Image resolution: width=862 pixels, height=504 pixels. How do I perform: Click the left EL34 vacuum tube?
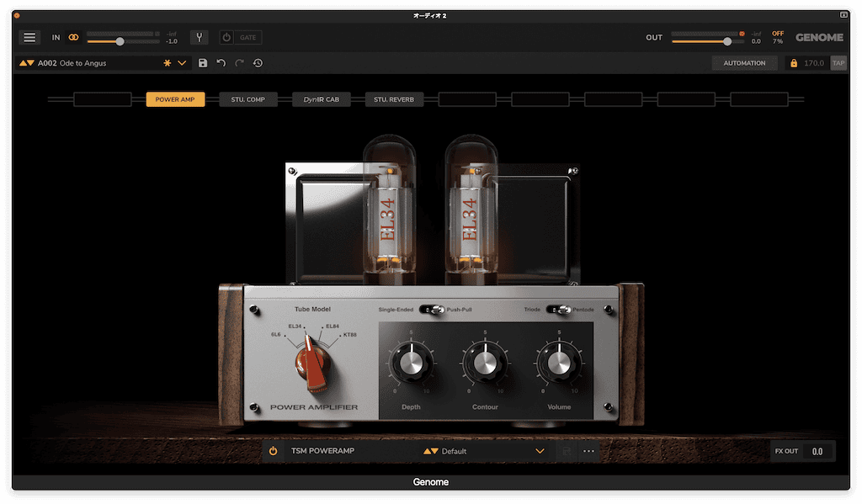pos(389,209)
